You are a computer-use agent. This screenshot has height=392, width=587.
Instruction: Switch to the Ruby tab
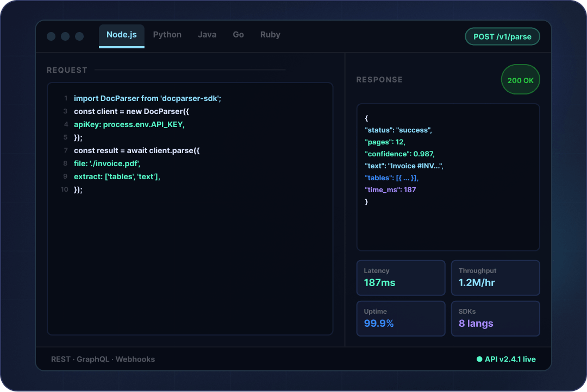pyautogui.click(x=270, y=35)
